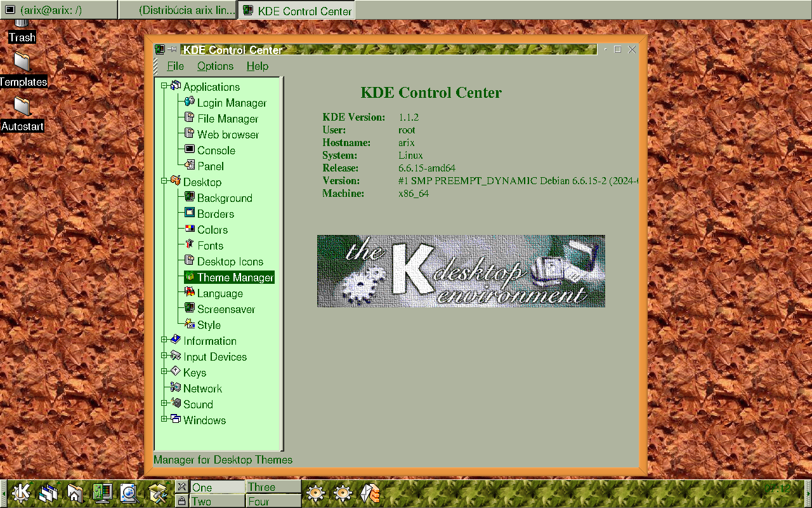Open the Help menu

258,66
